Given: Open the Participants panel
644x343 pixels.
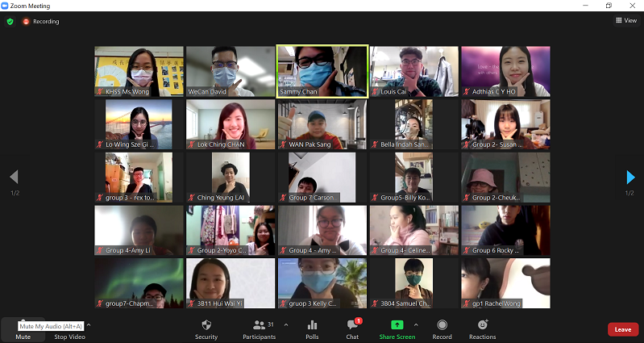Looking at the screenshot, I should (258, 328).
